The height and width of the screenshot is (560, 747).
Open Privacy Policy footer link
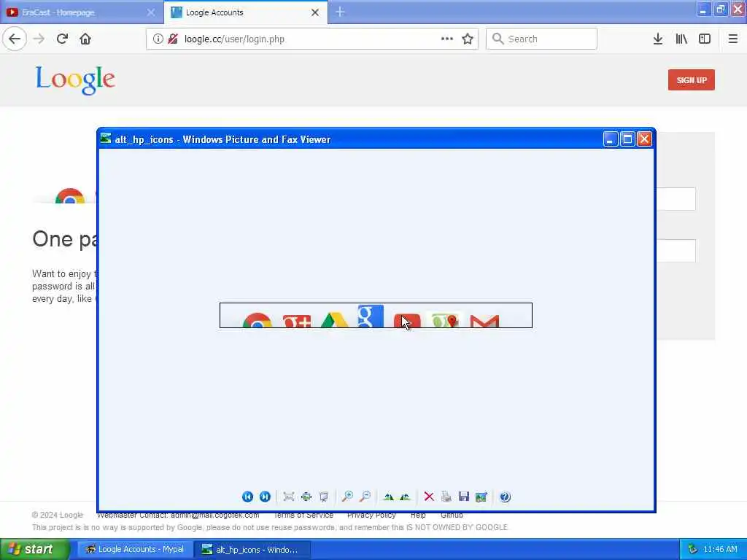click(x=371, y=515)
